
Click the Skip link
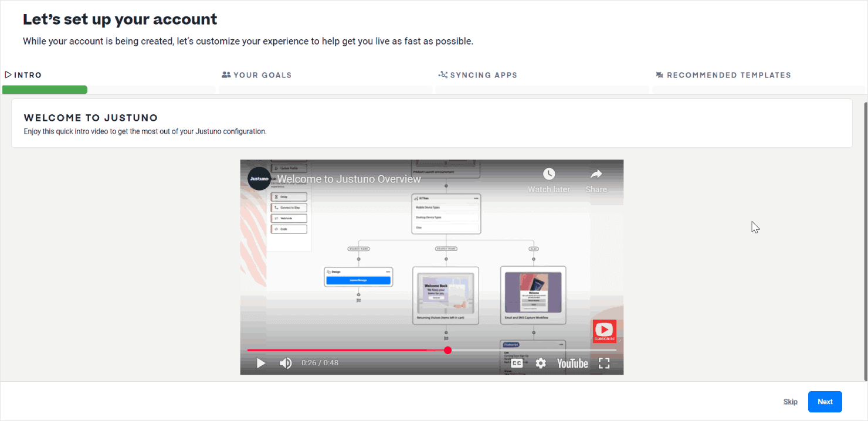tap(790, 402)
